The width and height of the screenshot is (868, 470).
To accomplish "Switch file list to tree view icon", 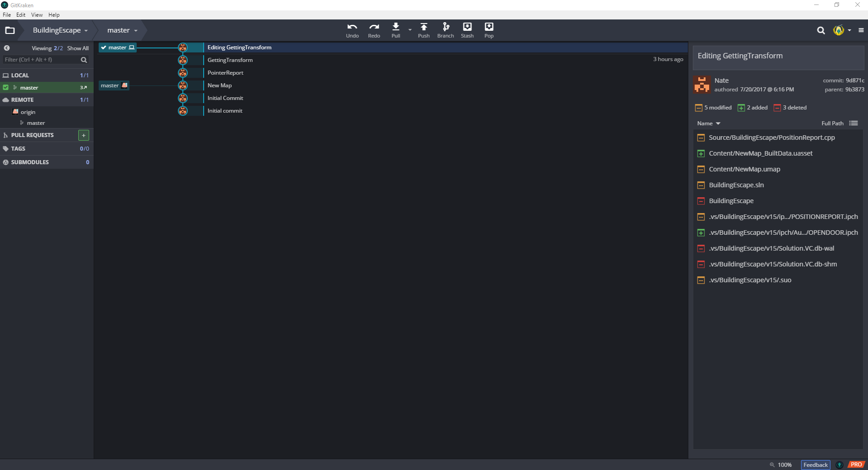I will click(x=854, y=123).
